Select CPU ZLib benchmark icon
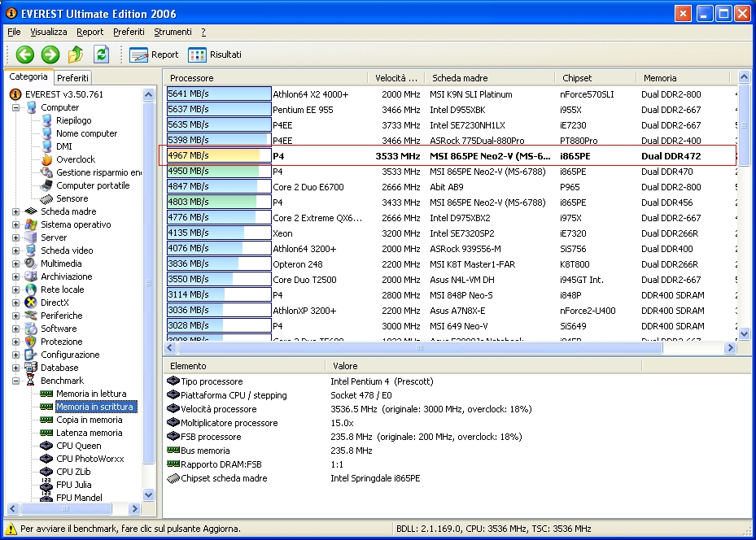Image resolution: width=756 pixels, height=540 pixels. pos(46,472)
